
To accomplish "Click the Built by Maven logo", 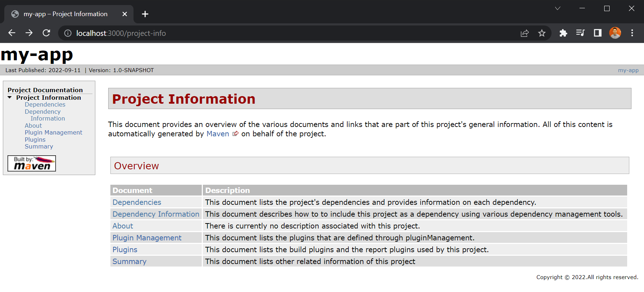I will tap(32, 163).
